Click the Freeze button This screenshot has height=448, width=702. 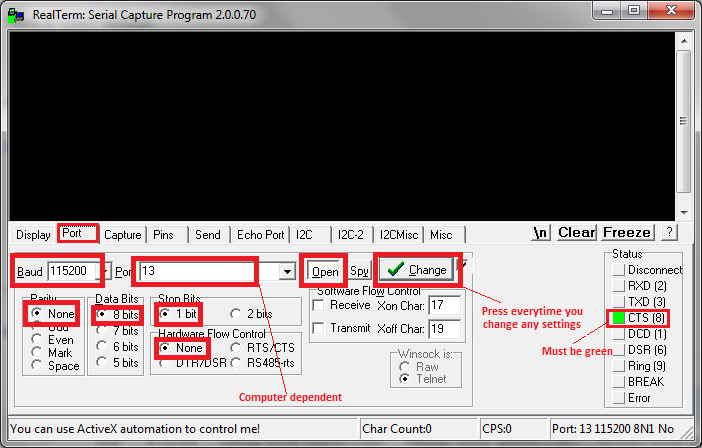pyautogui.click(x=627, y=233)
